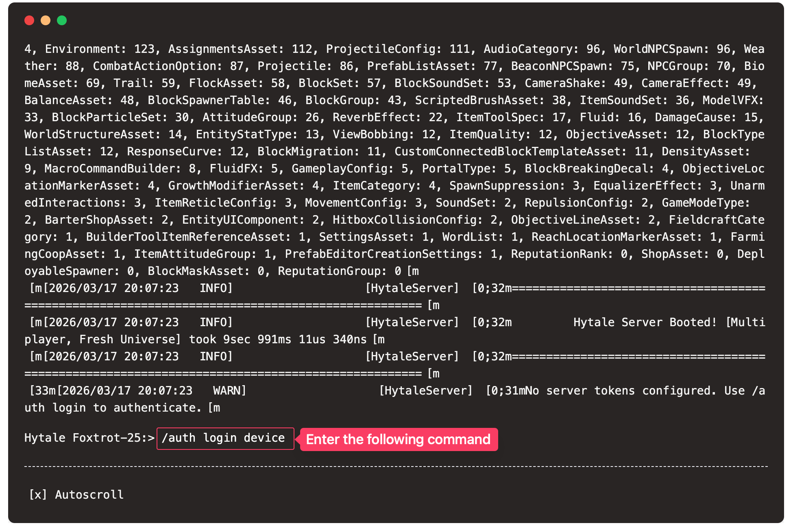793x532 pixels.
Task: Click the '[HytaleServer]' tag on WARN line
Action: point(426,391)
